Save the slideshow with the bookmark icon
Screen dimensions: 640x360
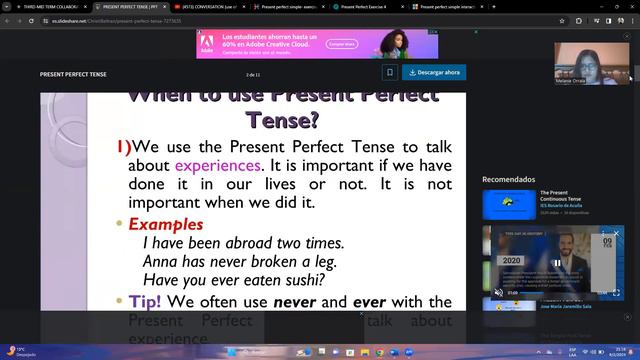390,73
